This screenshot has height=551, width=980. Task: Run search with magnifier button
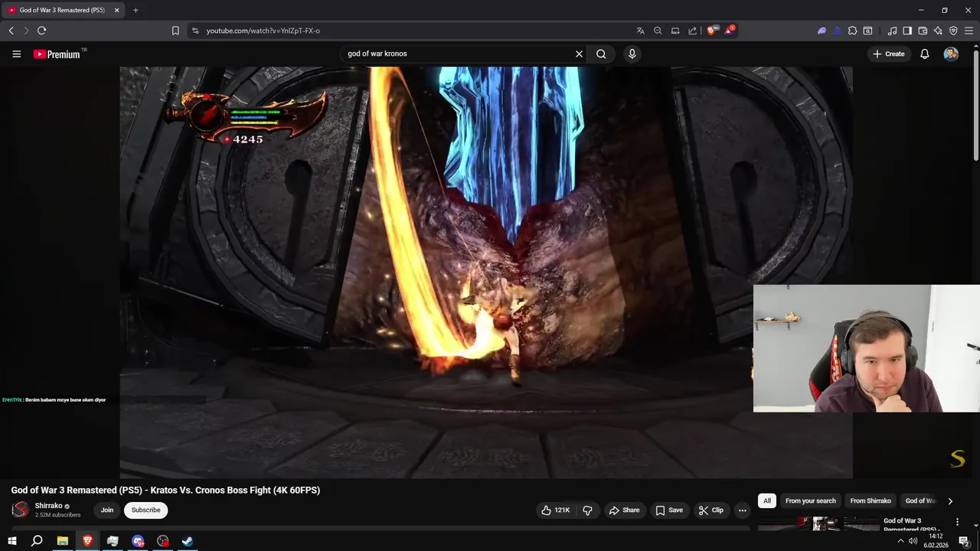click(601, 54)
